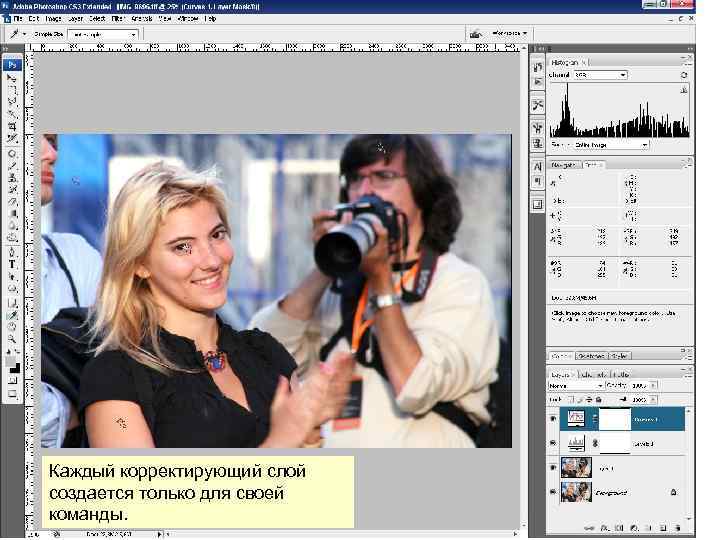Toggle lock transparent pixels in Layers panel
Screen dimensions: 720x540
point(571,399)
